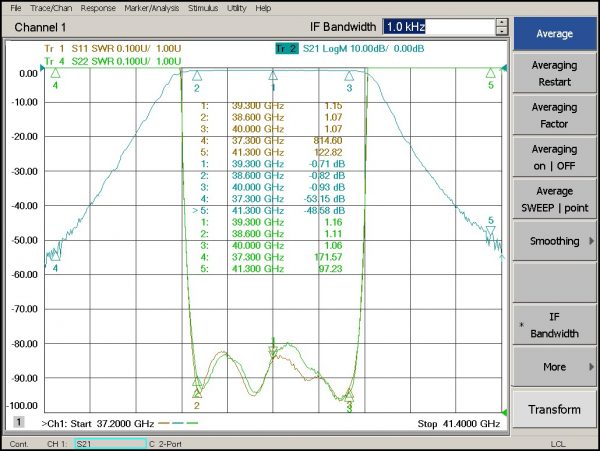
Task: Select the IF Bandwidth softkey
Action: pyautogui.click(x=554, y=325)
